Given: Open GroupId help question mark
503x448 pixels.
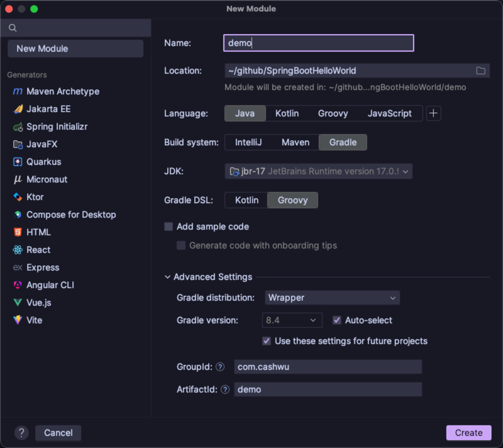Looking at the screenshot, I should coord(220,367).
